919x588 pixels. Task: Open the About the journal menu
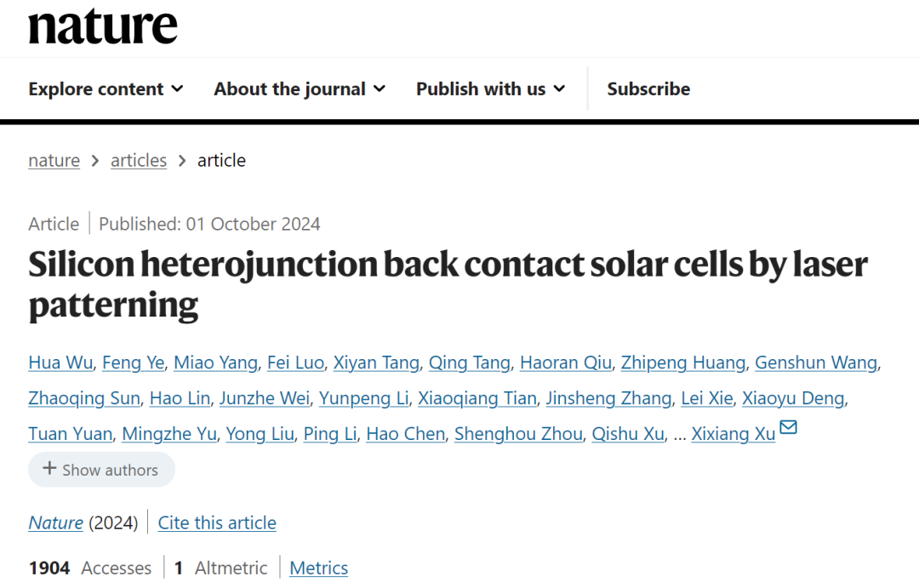point(300,89)
